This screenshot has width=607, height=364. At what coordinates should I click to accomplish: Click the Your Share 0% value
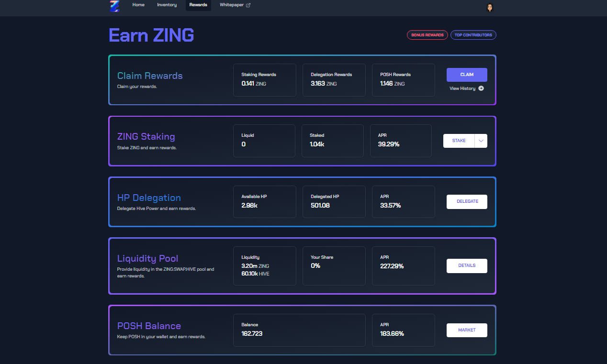[315, 265]
